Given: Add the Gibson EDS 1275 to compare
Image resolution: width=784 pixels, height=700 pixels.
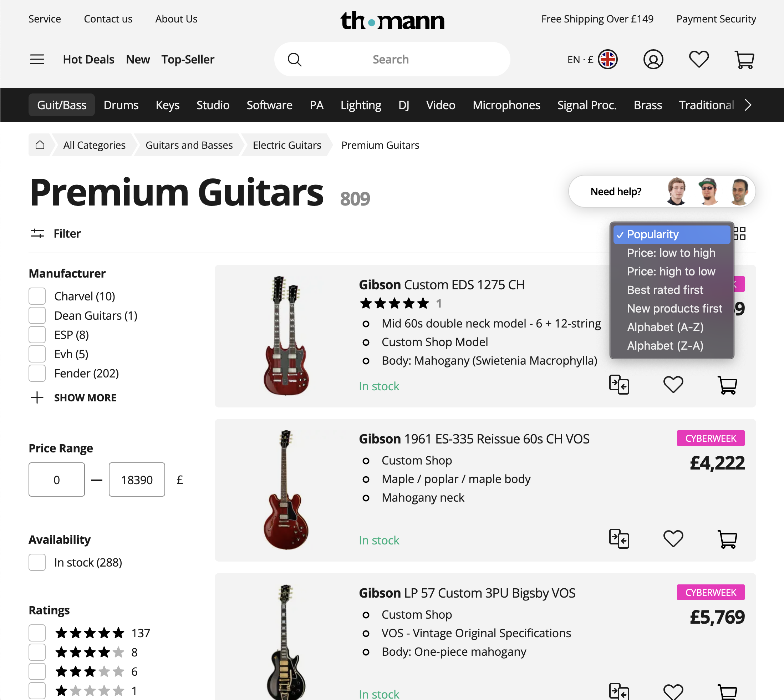Looking at the screenshot, I should [619, 384].
